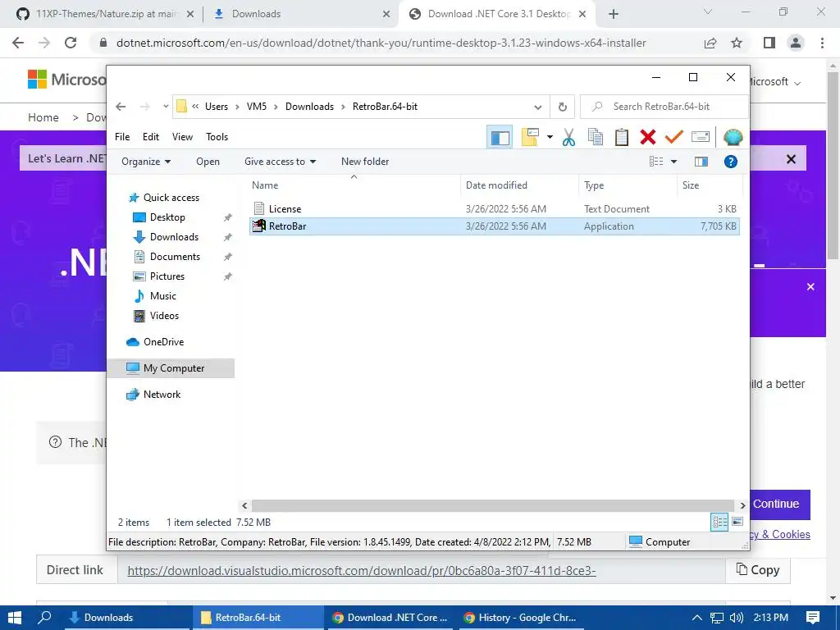This screenshot has width=840, height=630.
Task: Click the Search RetroBar.64-bit field
Action: [664, 107]
